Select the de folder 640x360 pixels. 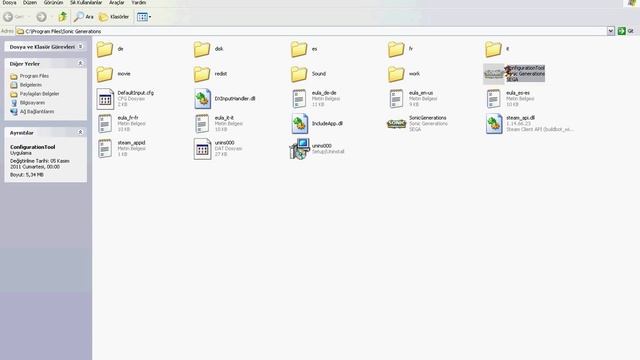pyautogui.click(x=110, y=49)
